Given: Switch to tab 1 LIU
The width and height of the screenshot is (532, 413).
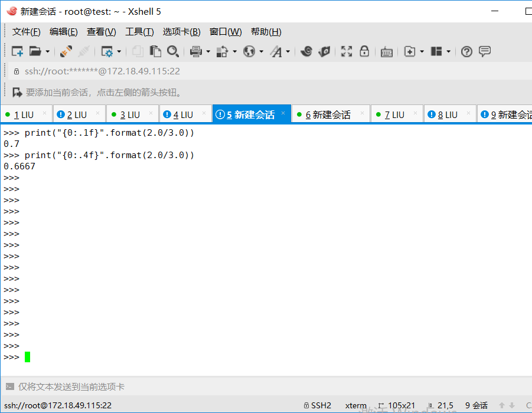Looking at the screenshot, I should tap(27, 114).
